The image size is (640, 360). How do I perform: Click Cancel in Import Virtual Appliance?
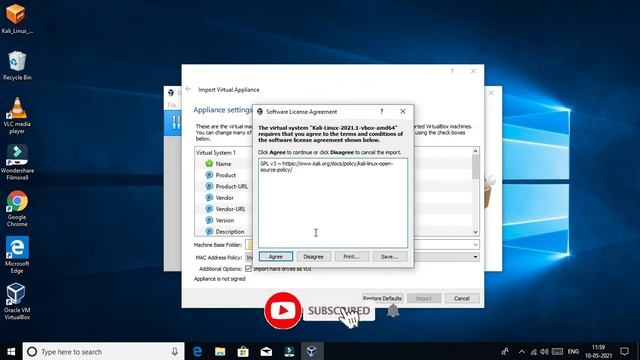coord(462,298)
